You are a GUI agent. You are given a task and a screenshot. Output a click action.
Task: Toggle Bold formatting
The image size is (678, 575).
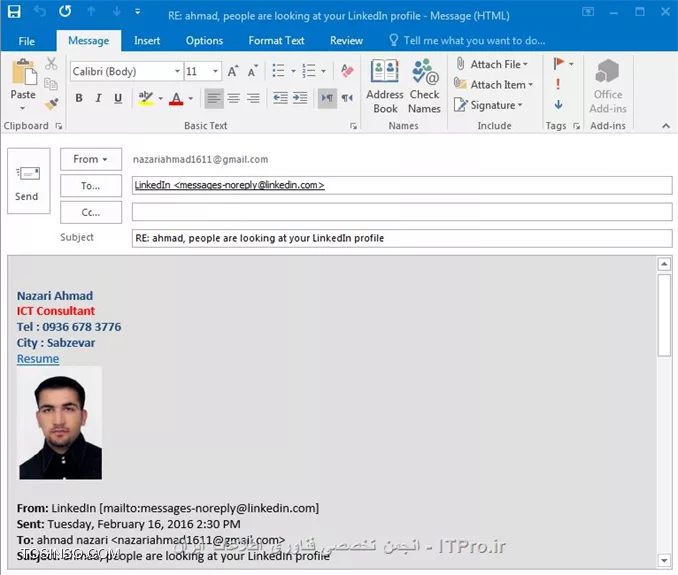pos(79,98)
